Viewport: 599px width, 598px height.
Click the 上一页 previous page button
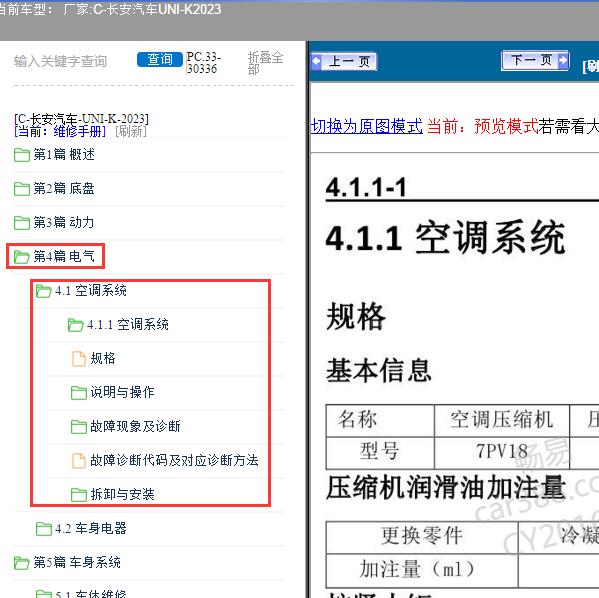pos(344,61)
